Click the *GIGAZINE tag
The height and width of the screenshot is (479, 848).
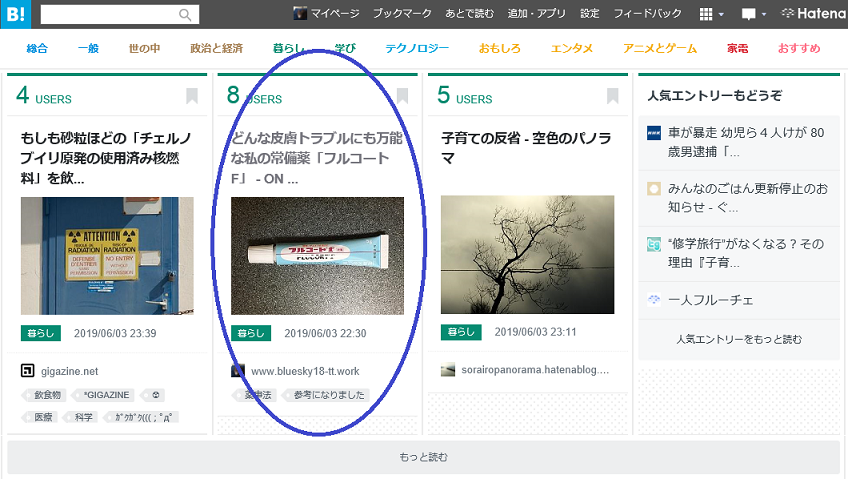(103, 395)
